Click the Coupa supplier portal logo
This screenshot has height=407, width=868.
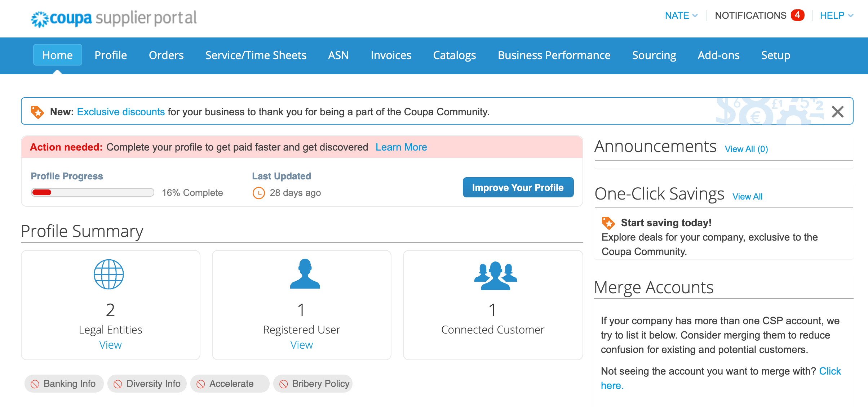click(114, 18)
